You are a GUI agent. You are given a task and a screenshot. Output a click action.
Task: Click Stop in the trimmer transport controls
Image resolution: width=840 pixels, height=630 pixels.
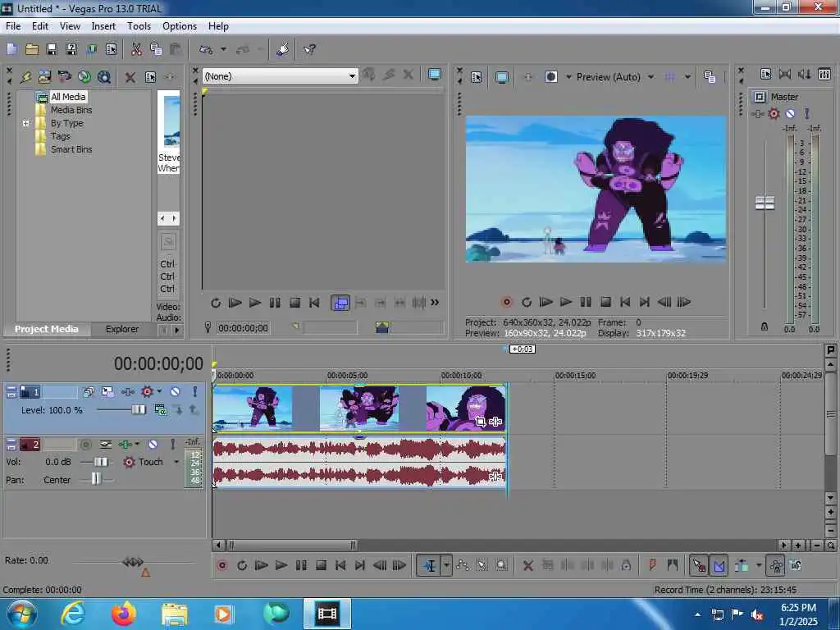coord(294,303)
